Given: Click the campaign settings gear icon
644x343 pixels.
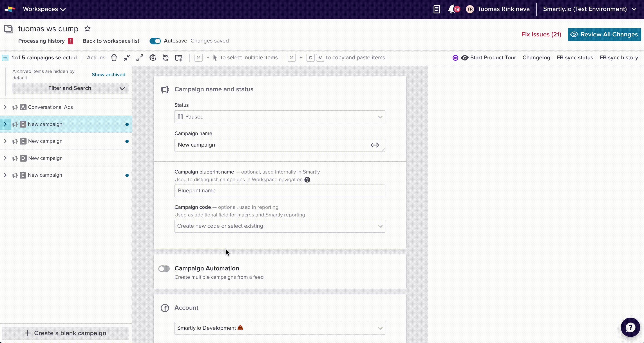Looking at the screenshot, I should 152,58.
